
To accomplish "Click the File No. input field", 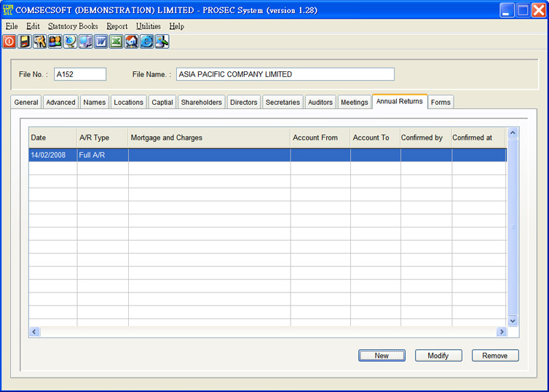I will (x=80, y=74).
